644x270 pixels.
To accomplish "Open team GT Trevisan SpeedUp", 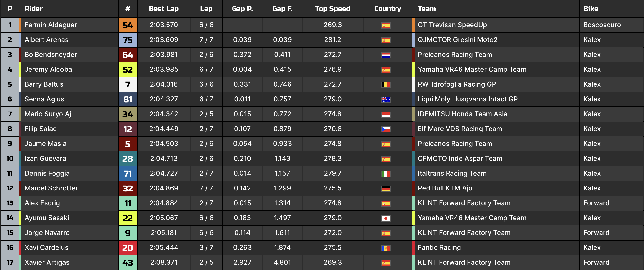I will coord(452,25).
